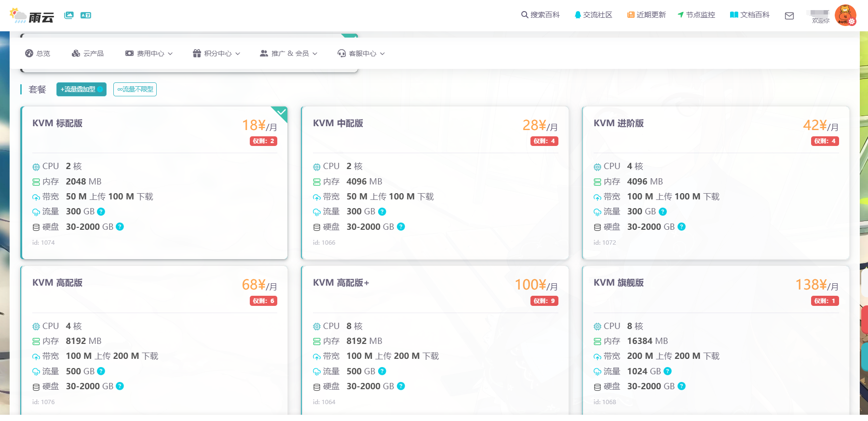Select the KVM 旗舰版 138¥ plan card
868x421 pixels.
pos(716,340)
